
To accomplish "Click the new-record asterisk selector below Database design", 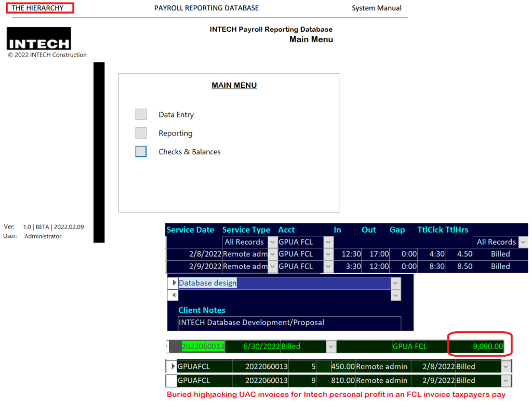I will 174,295.
